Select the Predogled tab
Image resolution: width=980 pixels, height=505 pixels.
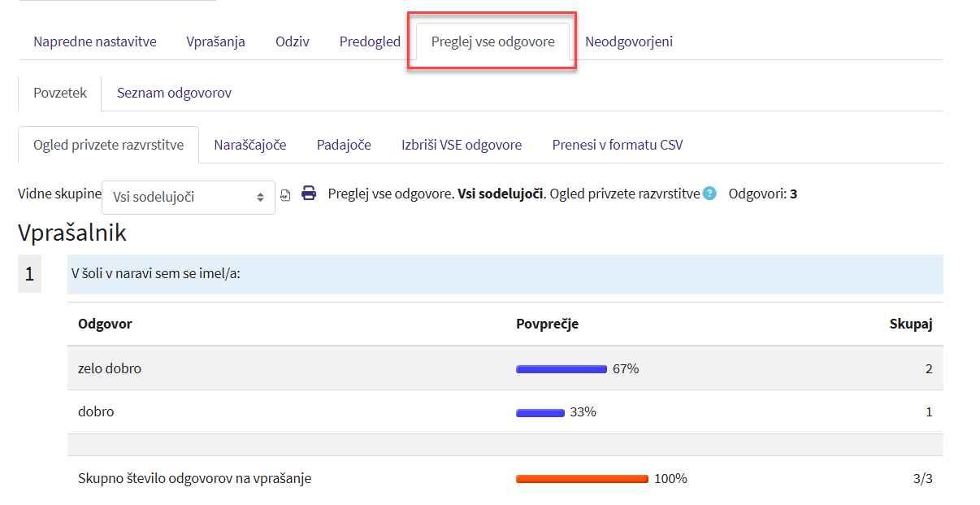370,41
